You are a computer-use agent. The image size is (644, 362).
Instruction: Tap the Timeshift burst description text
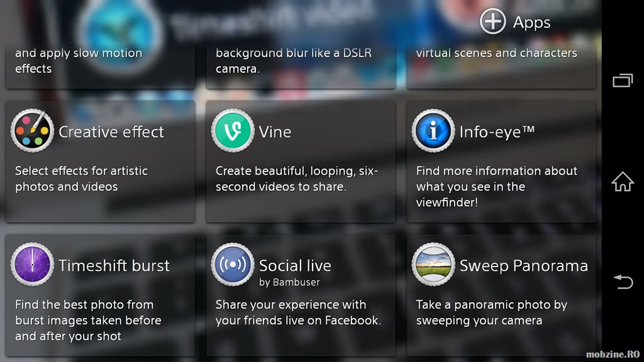88,321
